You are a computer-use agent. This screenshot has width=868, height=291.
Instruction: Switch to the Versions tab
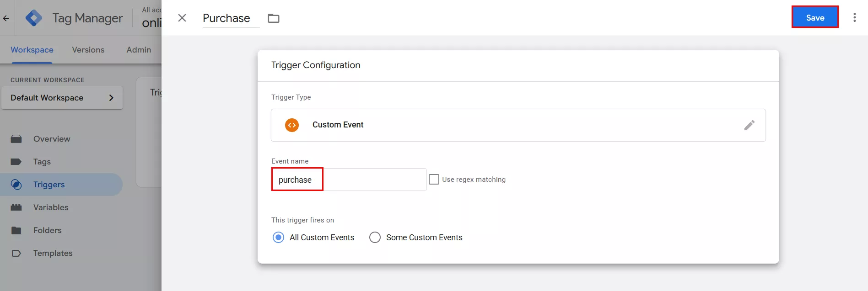[88, 50]
